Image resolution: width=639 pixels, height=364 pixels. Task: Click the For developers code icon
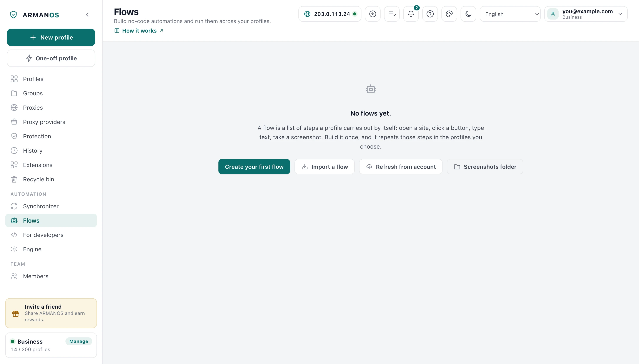tap(14, 235)
